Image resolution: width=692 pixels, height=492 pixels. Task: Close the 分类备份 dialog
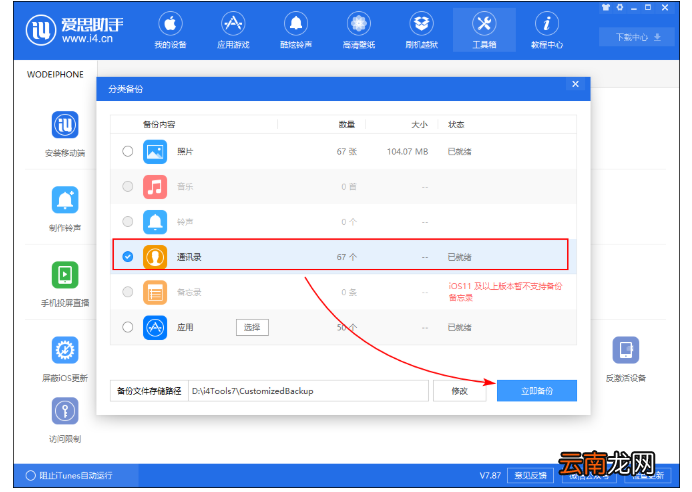pyautogui.click(x=575, y=84)
